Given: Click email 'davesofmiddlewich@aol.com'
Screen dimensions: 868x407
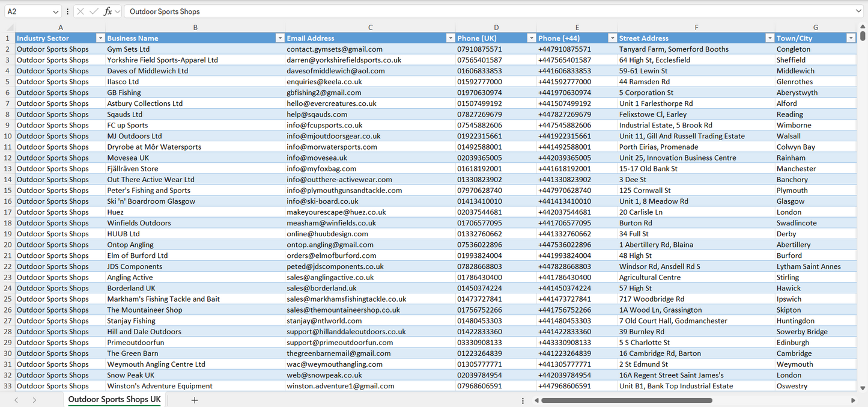Looking at the screenshot, I should [370, 71].
